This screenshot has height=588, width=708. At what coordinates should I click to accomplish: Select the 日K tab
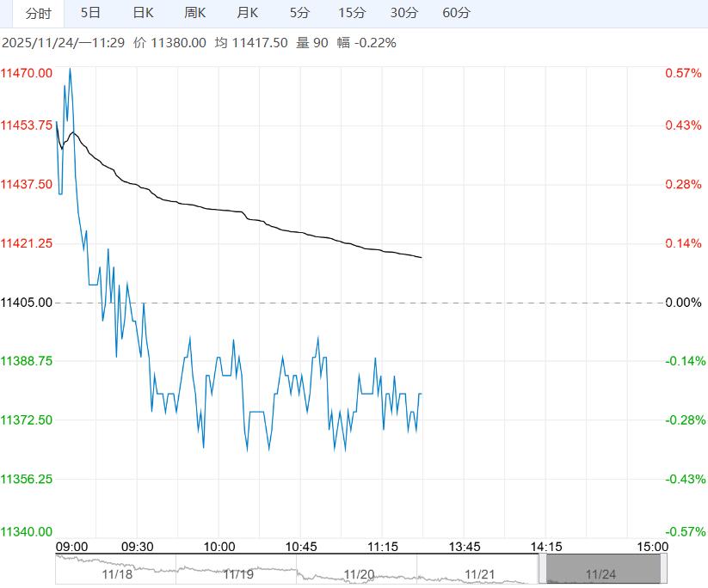(x=143, y=13)
